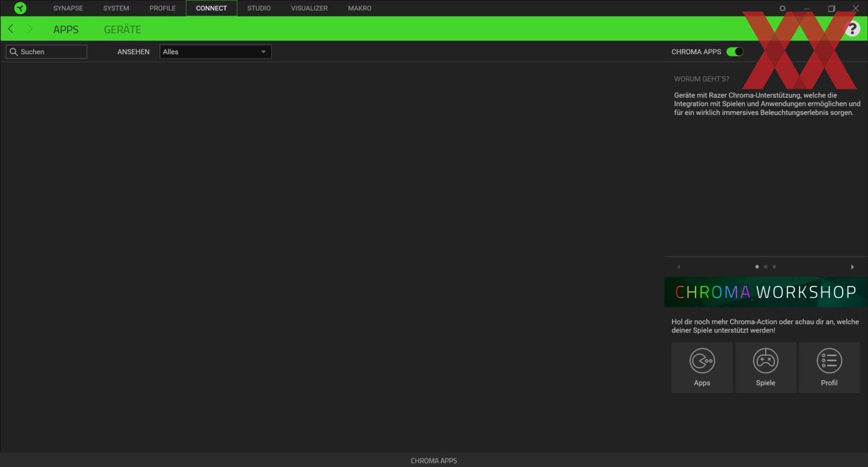Screen dimensions: 868x467
Task: Select the third carousel dot
Action: (x=774, y=267)
